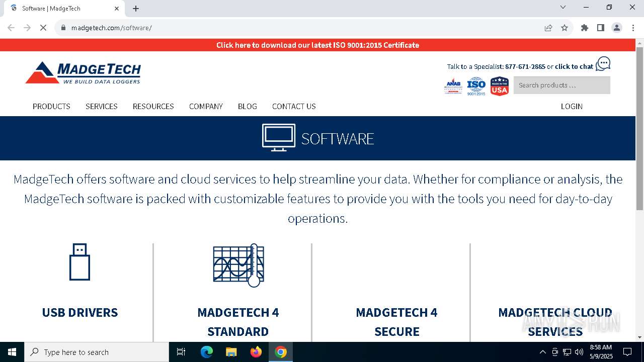Open the RESOURCES menu
Screen dimensions: 644x362
[153, 107]
